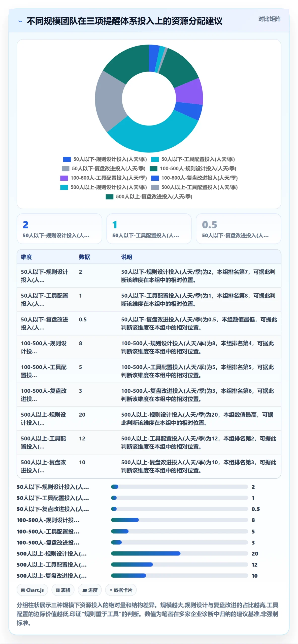Click progress value label 10
The width and height of the screenshot is (298, 644).
(255, 576)
